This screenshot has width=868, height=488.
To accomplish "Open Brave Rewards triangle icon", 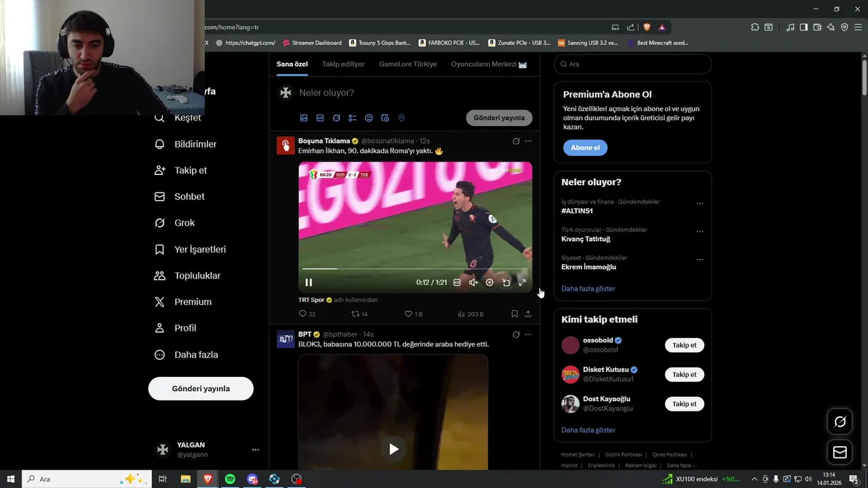I will point(662,27).
